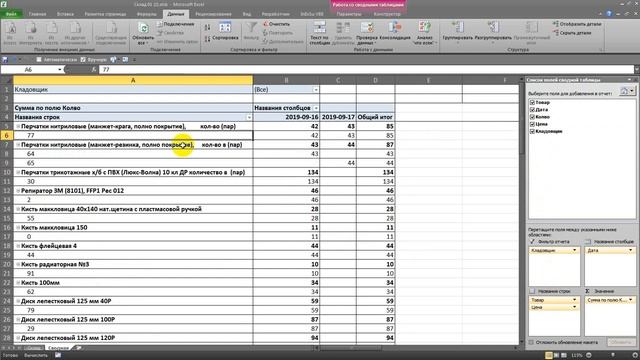Open Сумма по полю values field dropdown
The image size is (640, 360).
coord(630,300)
